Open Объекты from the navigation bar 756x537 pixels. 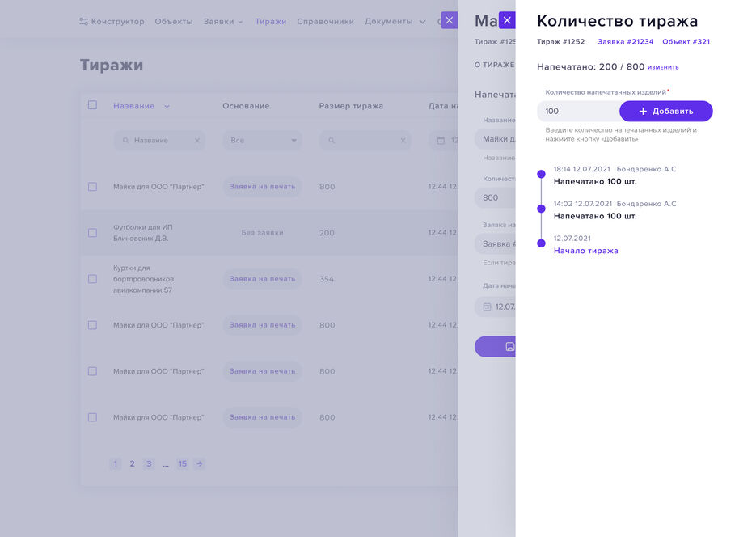[x=169, y=22]
